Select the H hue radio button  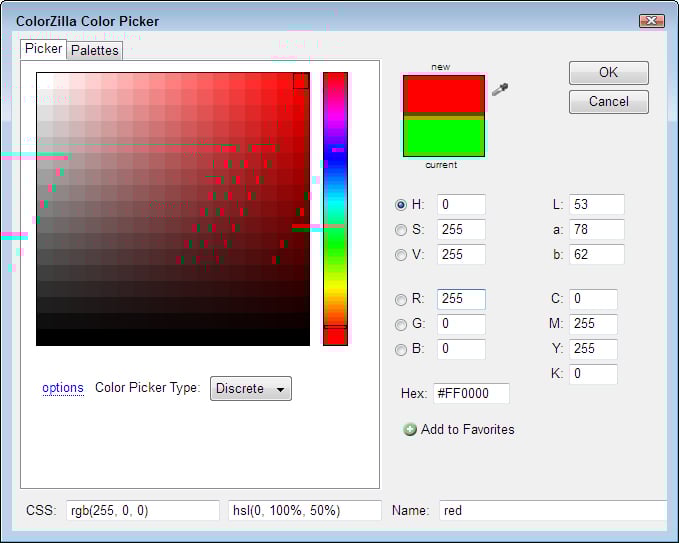click(x=401, y=205)
